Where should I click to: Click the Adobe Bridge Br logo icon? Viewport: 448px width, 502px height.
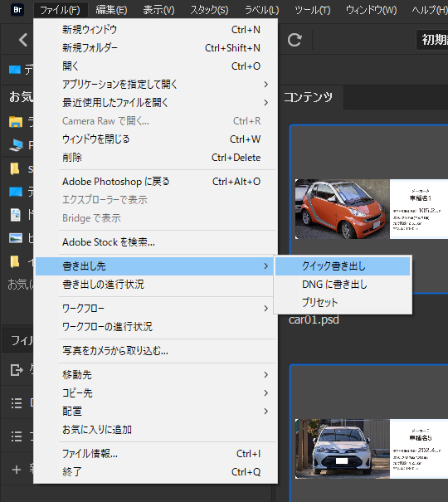[17, 10]
